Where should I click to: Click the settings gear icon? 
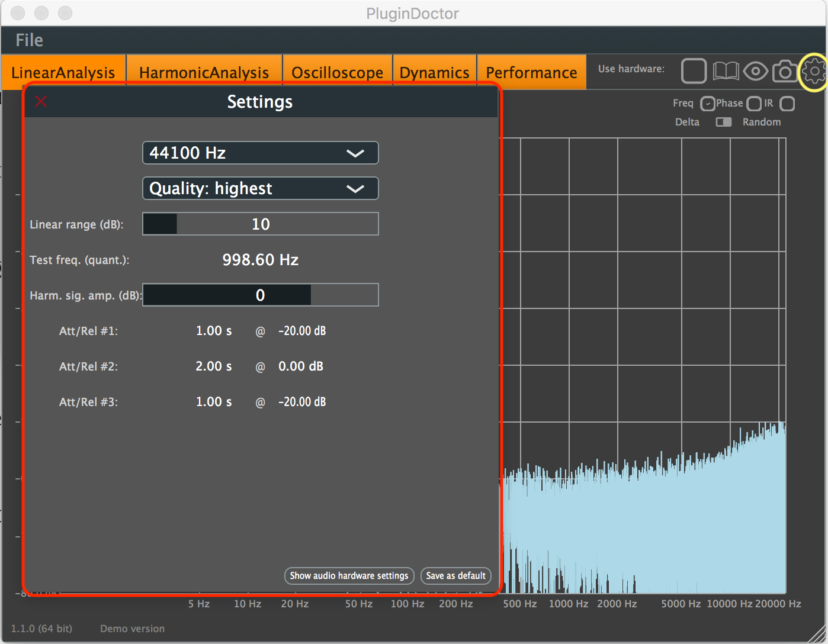click(x=814, y=72)
